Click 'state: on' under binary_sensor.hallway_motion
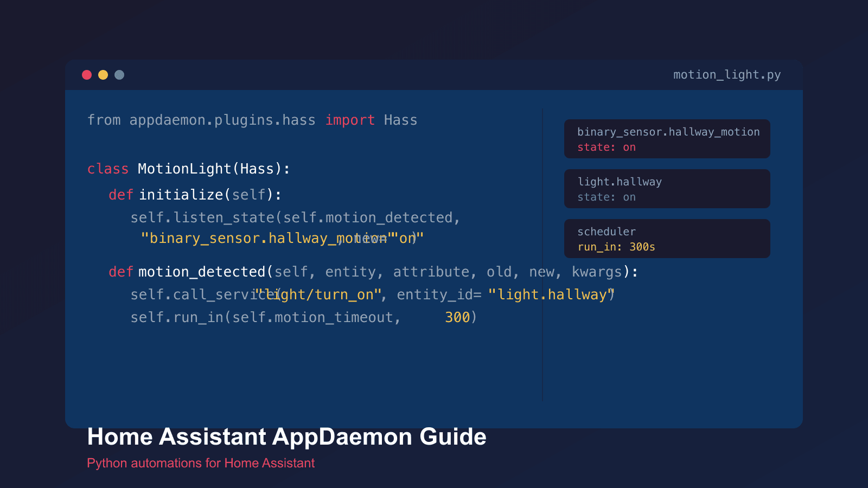 (607, 147)
